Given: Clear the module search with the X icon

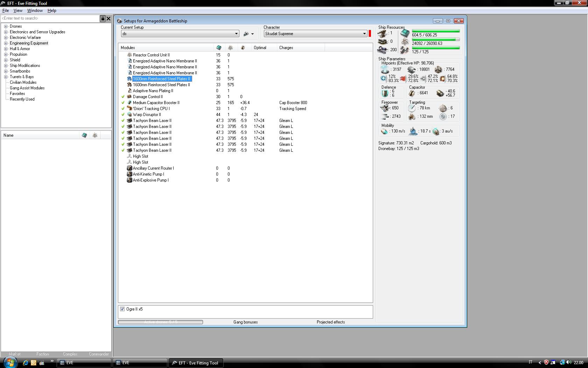Looking at the screenshot, I should point(108,19).
